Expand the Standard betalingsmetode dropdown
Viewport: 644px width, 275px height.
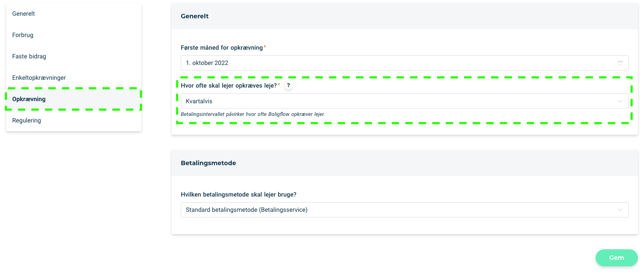[x=404, y=210]
